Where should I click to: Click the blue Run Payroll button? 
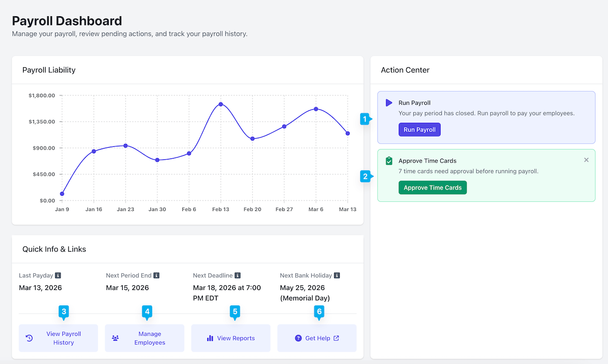(x=420, y=130)
